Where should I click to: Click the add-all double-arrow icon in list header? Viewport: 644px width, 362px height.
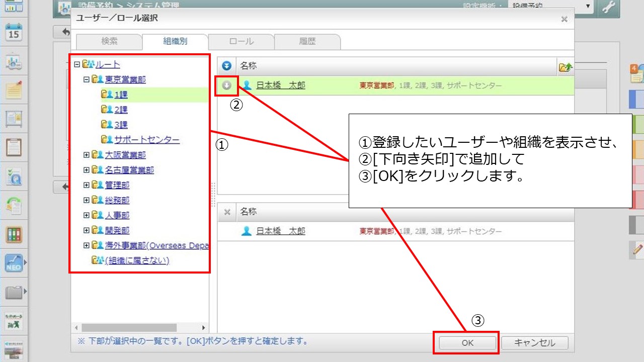226,66
